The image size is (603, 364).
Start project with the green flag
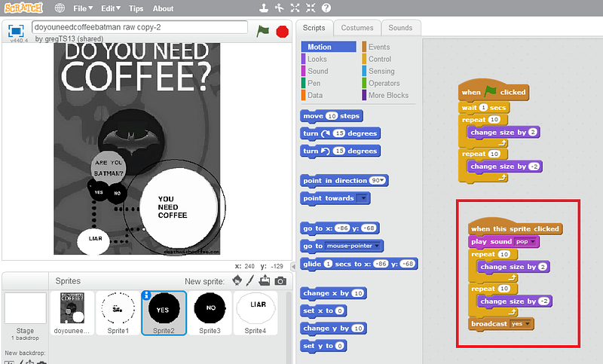point(263,31)
